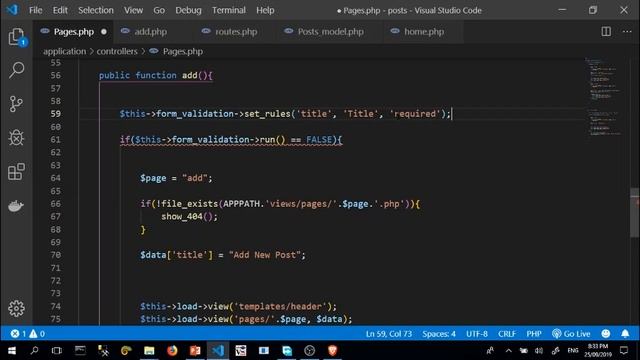Select the Pages.php editor tab
This screenshot has height=360, width=640.
coord(74,31)
